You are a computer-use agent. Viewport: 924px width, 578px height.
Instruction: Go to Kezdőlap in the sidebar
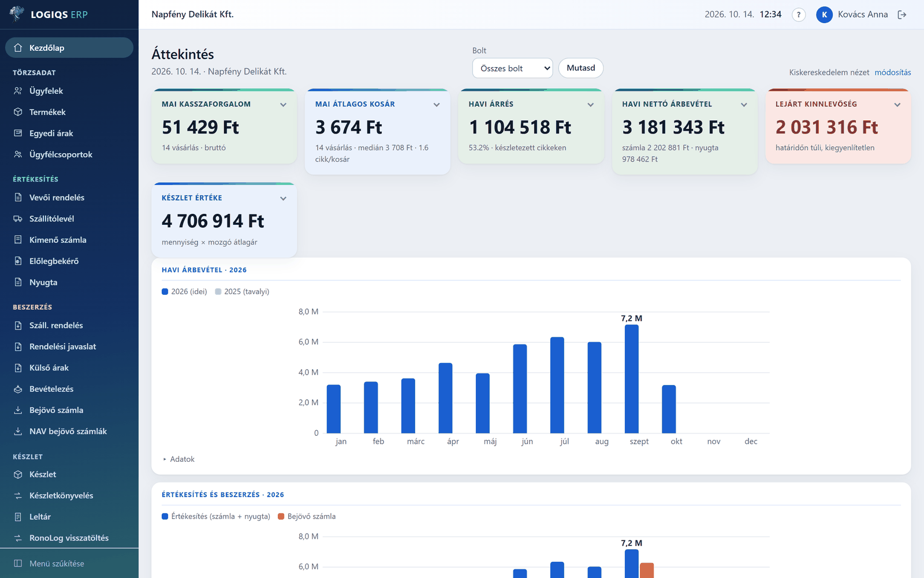coord(69,48)
